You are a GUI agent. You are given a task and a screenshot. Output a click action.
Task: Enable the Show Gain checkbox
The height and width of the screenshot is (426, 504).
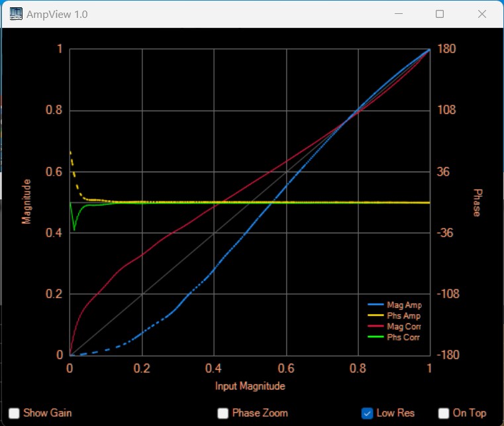15,413
